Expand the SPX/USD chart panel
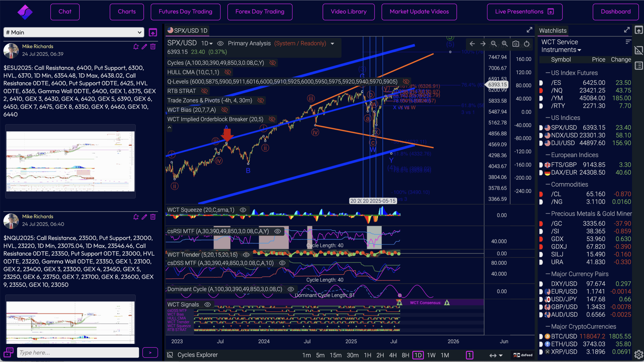 click(530, 30)
